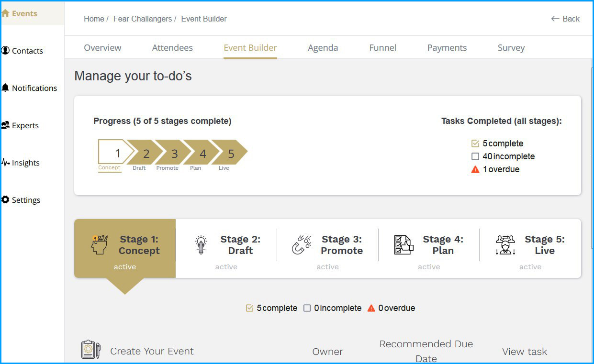594x364 pixels.
Task: Go back using the Back link
Action: (566, 19)
